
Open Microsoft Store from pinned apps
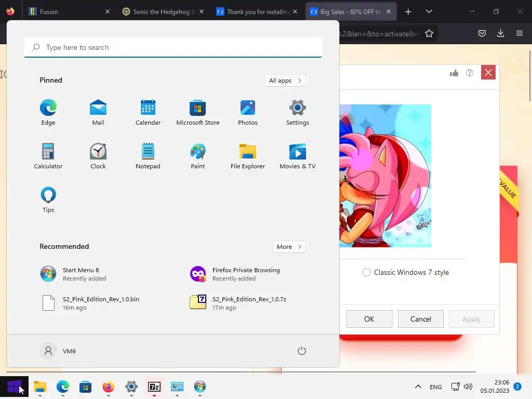point(198,113)
